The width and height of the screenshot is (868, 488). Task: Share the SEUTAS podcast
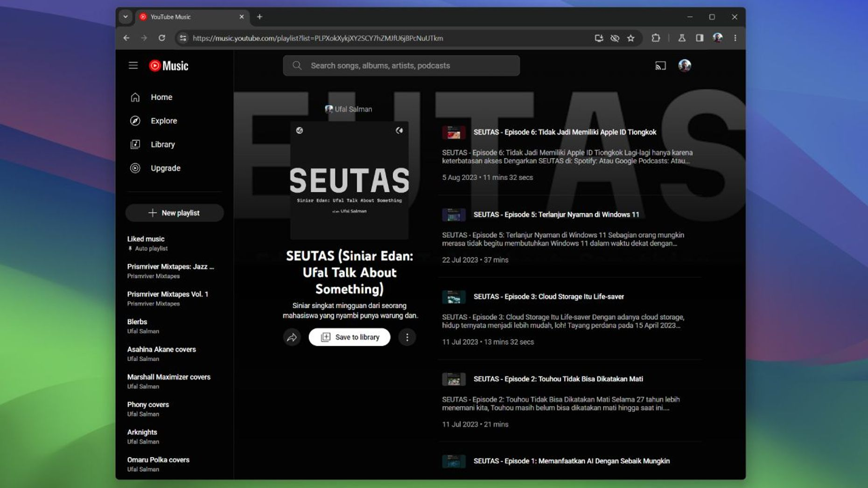[x=292, y=337]
